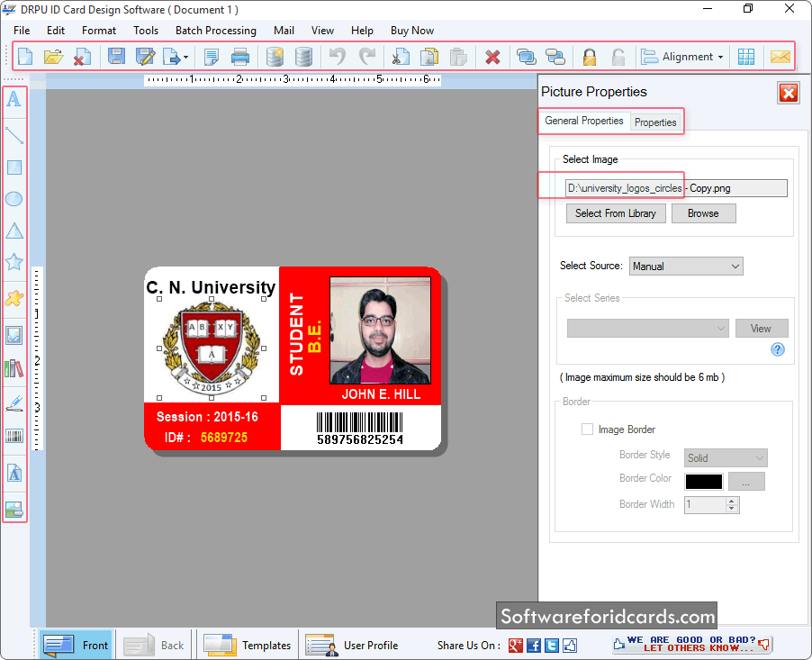The width and height of the screenshot is (812, 660).
Task: Open the Select Source dropdown
Action: [686, 267]
